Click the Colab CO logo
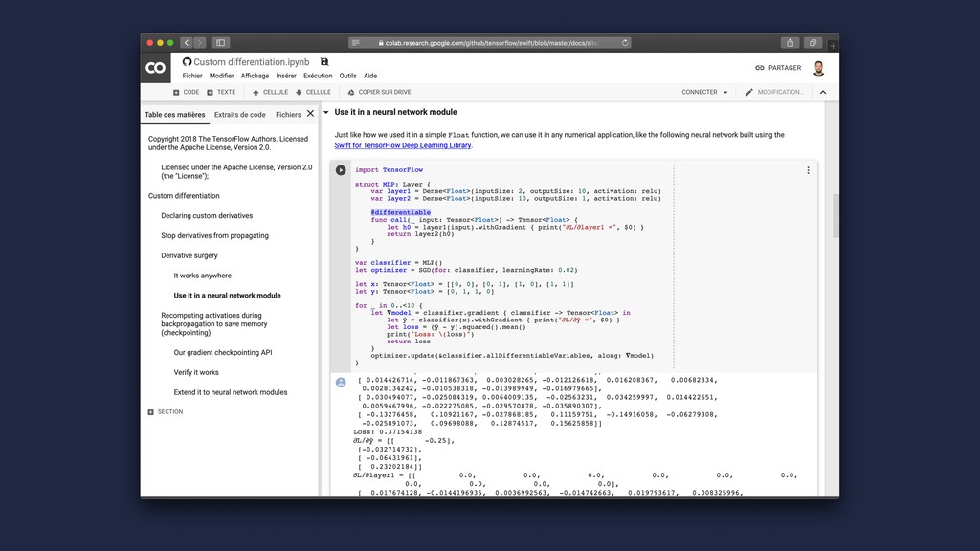 (x=156, y=68)
